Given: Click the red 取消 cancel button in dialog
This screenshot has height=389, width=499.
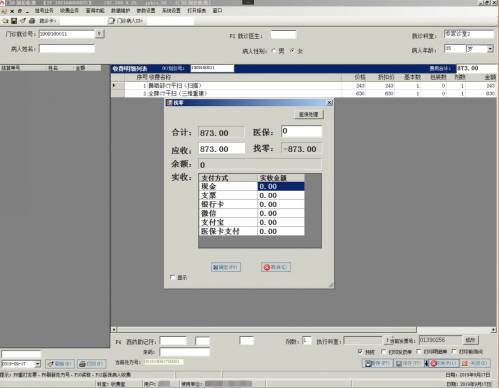Looking at the screenshot, I should (x=276, y=267).
